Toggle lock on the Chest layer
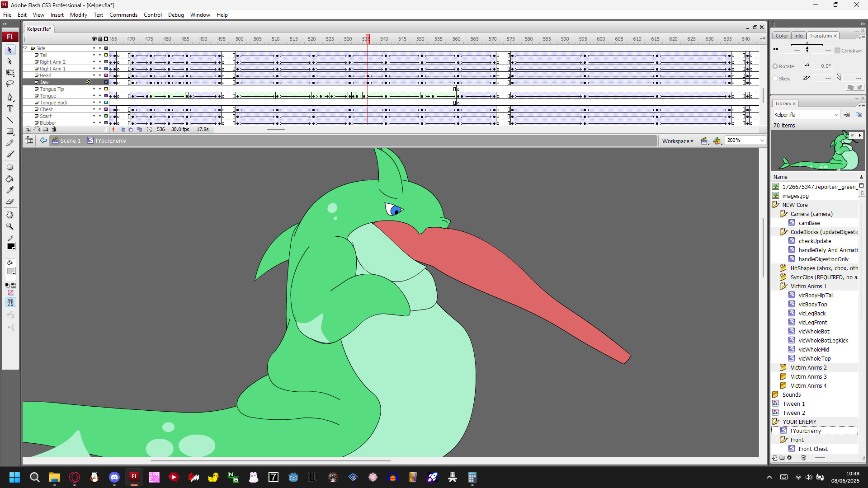868x488 pixels. click(100, 109)
